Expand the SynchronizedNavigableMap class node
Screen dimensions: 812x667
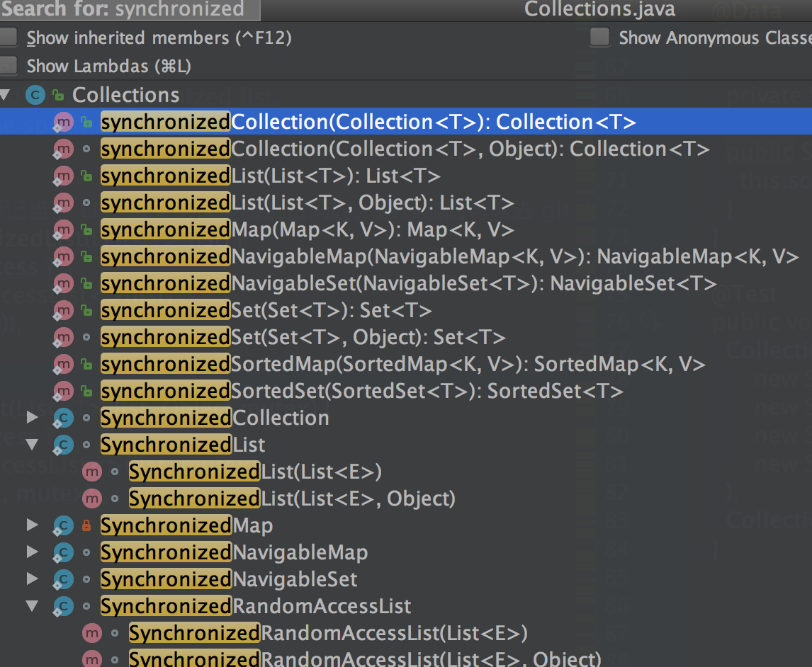pyautogui.click(x=32, y=553)
